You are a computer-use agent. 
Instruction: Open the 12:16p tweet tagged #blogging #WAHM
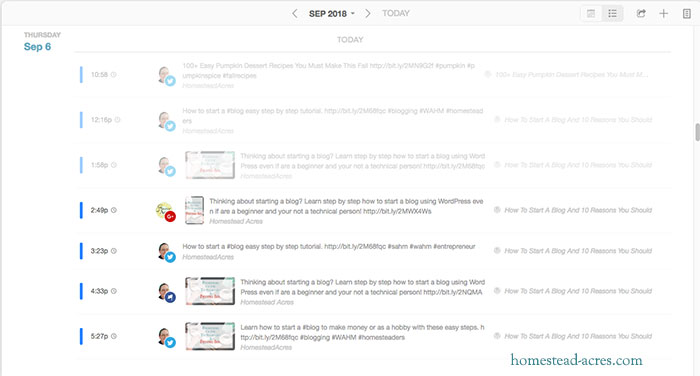click(x=333, y=116)
